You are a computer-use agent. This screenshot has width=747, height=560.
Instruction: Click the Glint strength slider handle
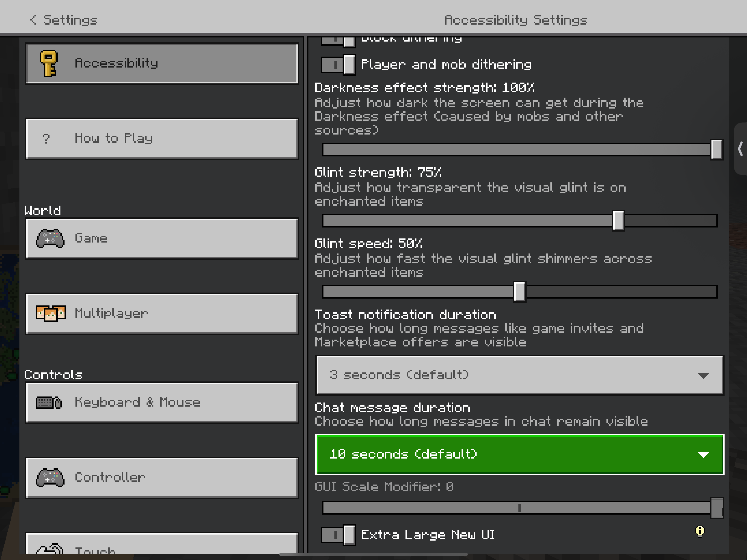(x=618, y=221)
